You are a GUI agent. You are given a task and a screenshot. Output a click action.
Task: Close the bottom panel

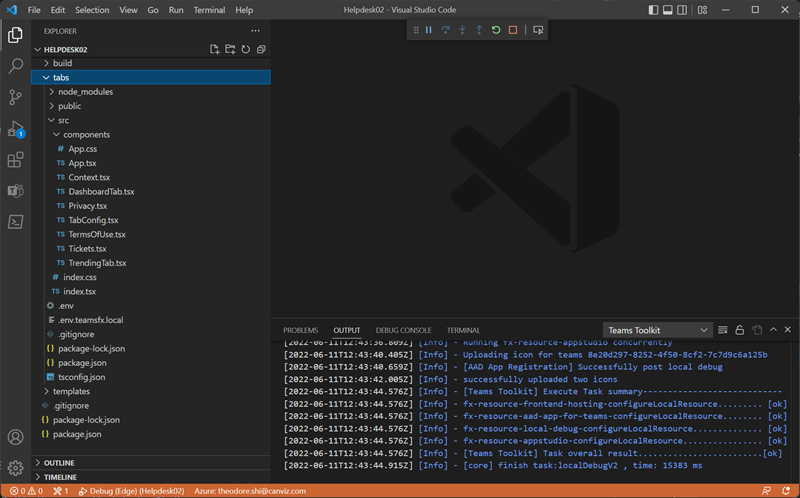[x=788, y=330]
